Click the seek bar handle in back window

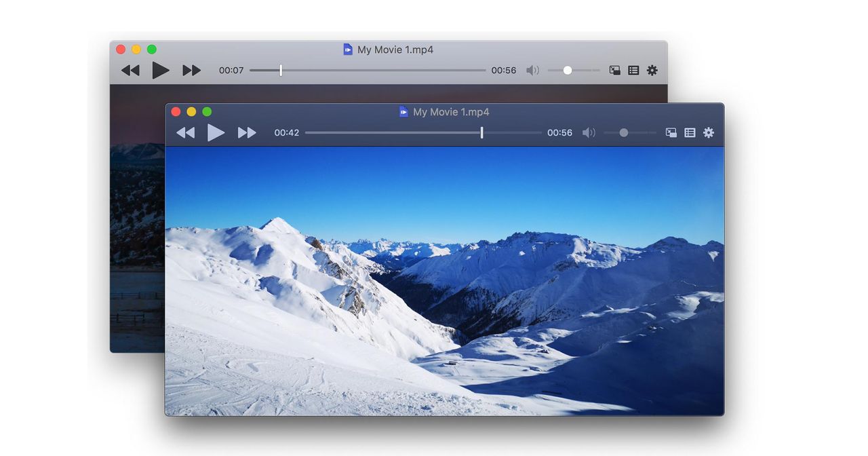point(281,71)
